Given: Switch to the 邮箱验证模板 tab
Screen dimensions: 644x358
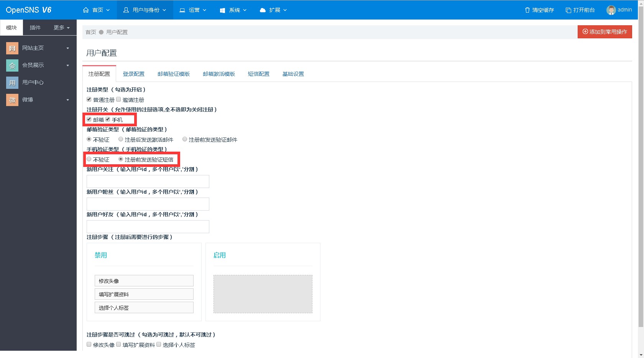Looking at the screenshot, I should (174, 74).
